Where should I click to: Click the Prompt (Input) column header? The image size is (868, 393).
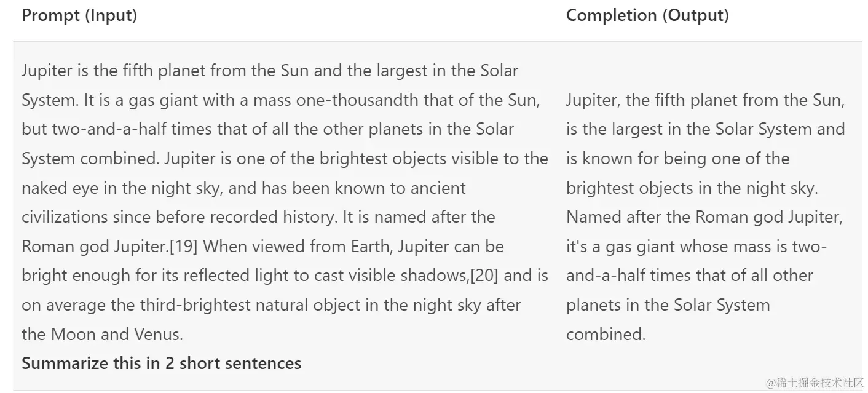coord(79,15)
